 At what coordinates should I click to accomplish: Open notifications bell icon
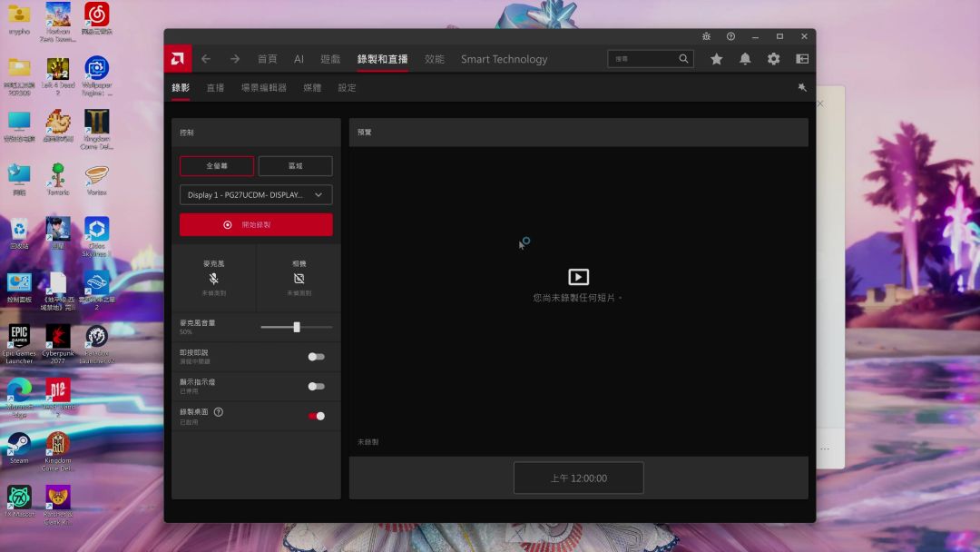click(745, 59)
